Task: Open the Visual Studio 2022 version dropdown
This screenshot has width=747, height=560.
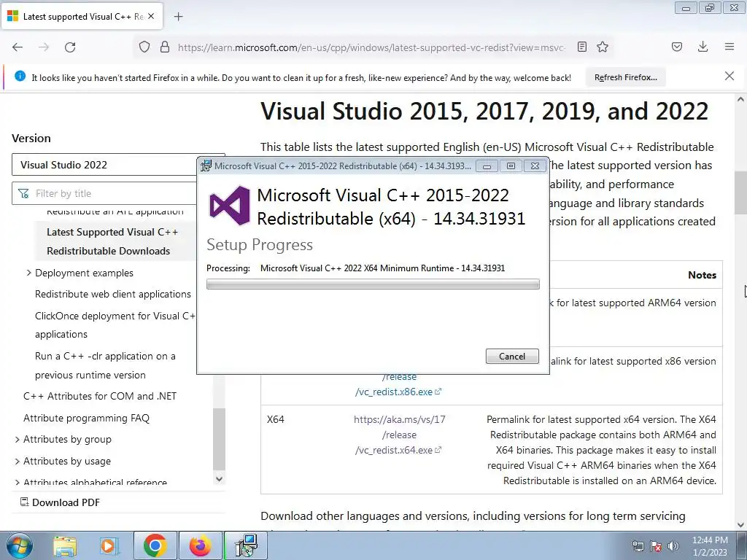Action: pyautogui.click(x=118, y=165)
